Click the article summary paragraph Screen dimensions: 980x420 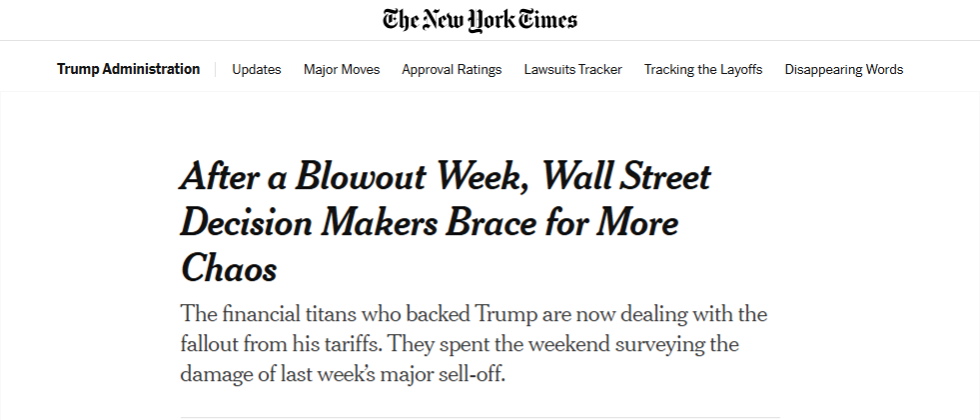[474, 344]
